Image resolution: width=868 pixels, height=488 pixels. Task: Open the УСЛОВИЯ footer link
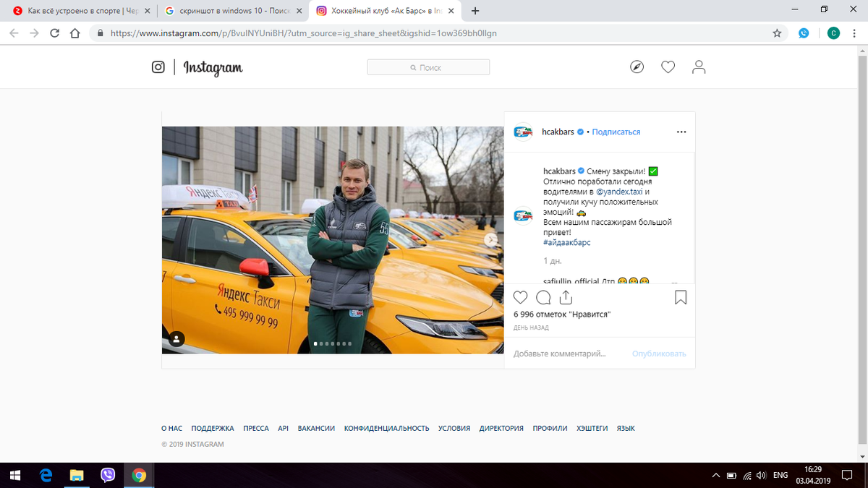[x=454, y=428]
